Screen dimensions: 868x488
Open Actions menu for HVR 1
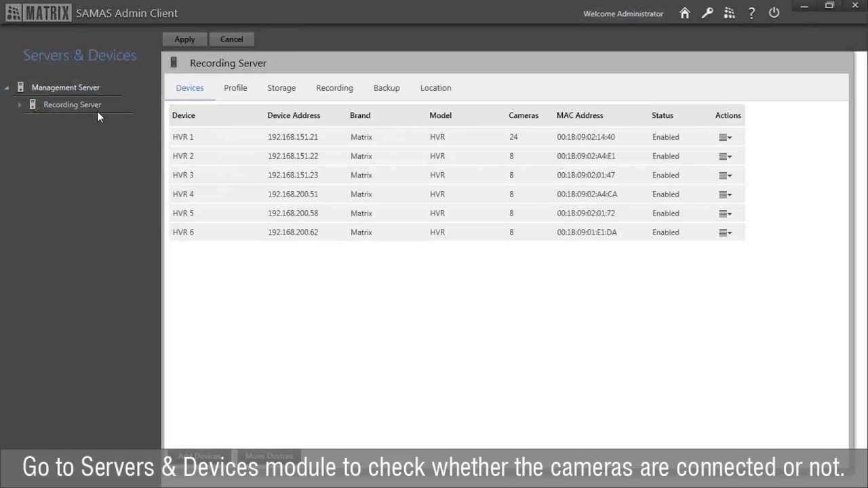(x=725, y=137)
